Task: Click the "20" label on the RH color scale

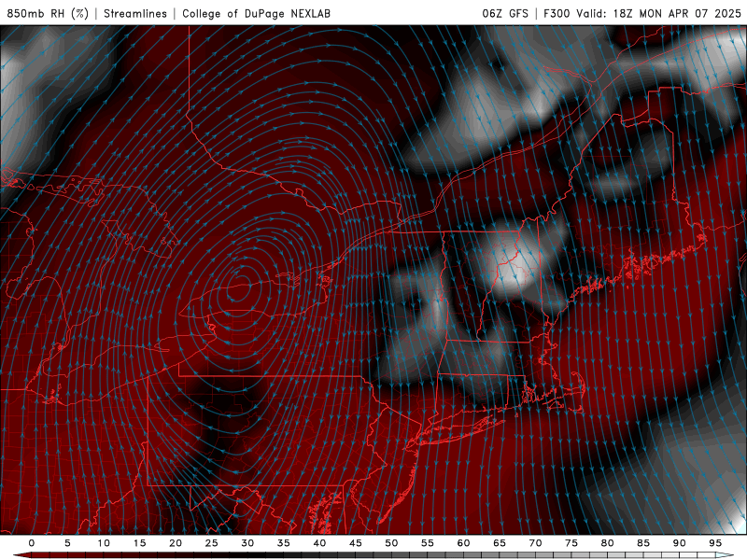Action: (x=176, y=543)
